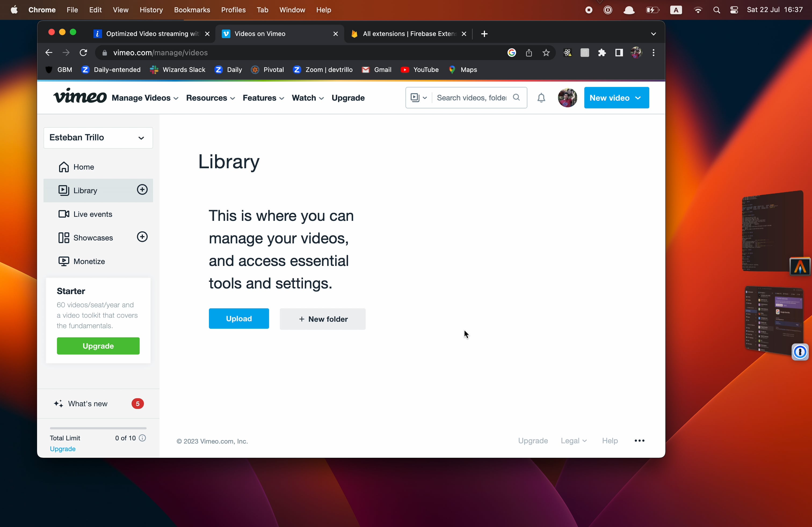Click the Total Limit usage bar
This screenshot has width=812, height=527.
(98, 428)
